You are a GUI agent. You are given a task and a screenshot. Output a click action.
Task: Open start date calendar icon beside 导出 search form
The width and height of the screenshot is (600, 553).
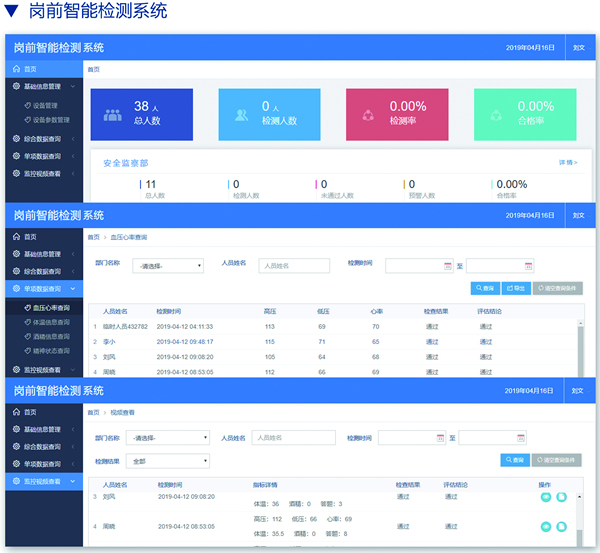448,266
